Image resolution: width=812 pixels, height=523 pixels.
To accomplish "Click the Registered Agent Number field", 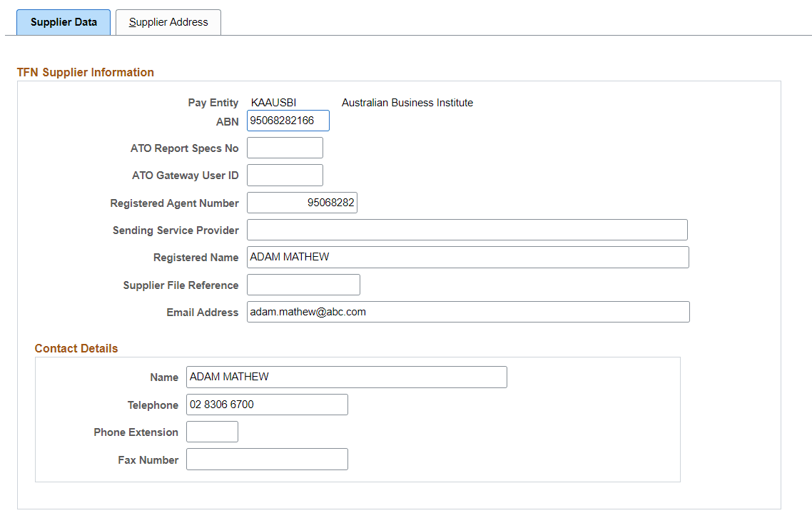I will pyautogui.click(x=302, y=202).
